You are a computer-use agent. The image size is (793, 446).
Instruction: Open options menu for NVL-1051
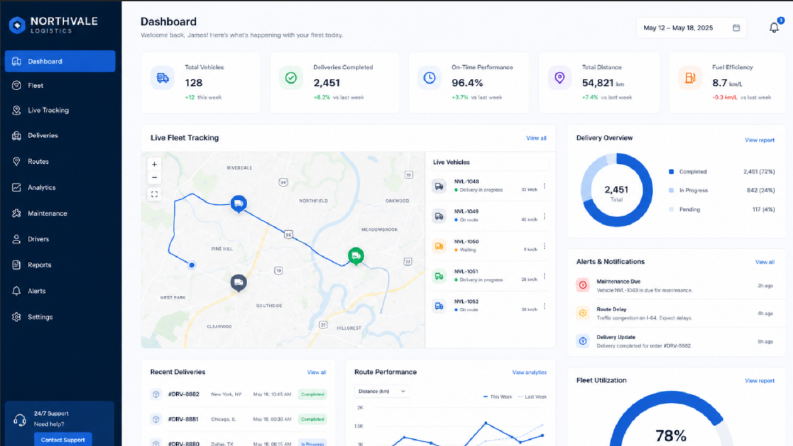[x=544, y=276]
